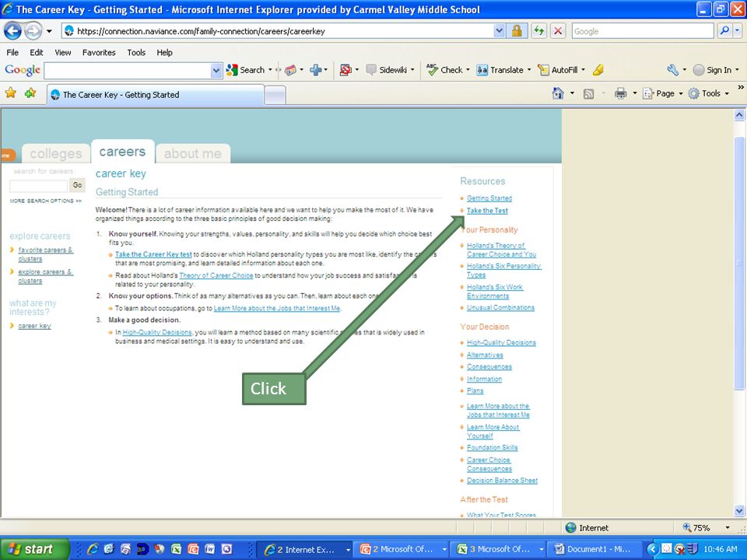Click the Home house icon

pyautogui.click(x=558, y=93)
